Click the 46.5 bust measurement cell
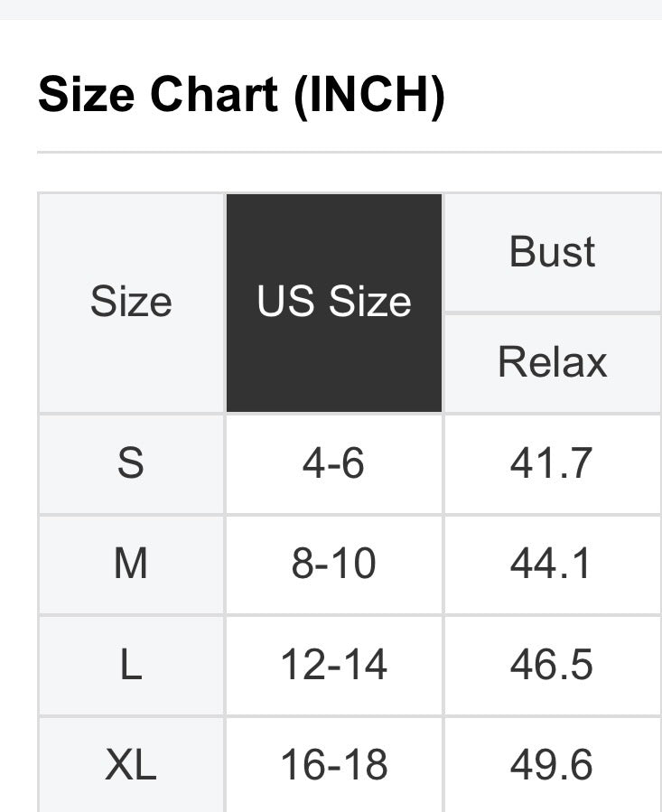This screenshot has width=662, height=812. [x=552, y=666]
